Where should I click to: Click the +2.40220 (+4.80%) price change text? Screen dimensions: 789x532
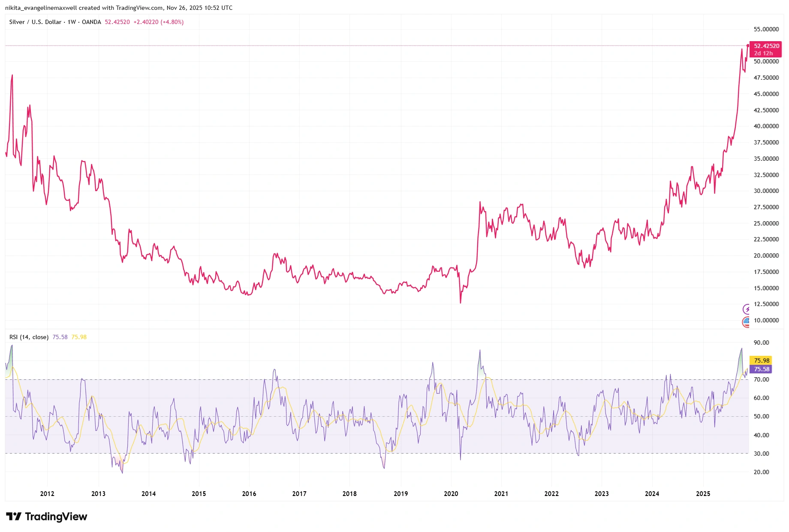tap(158, 22)
